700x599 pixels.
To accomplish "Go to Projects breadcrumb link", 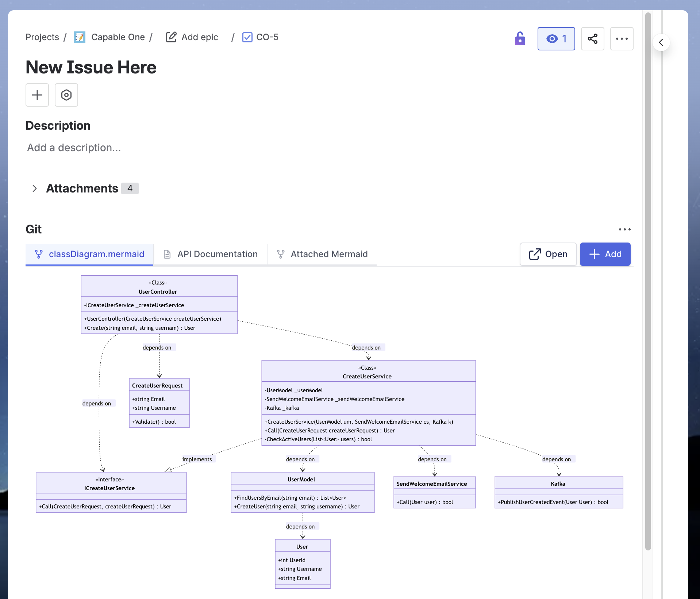I will (42, 37).
